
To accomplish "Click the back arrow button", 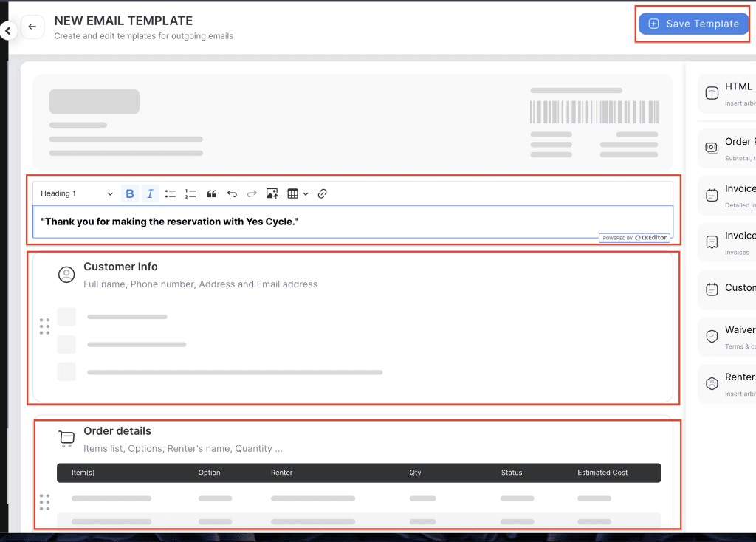I will pyautogui.click(x=32, y=27).
